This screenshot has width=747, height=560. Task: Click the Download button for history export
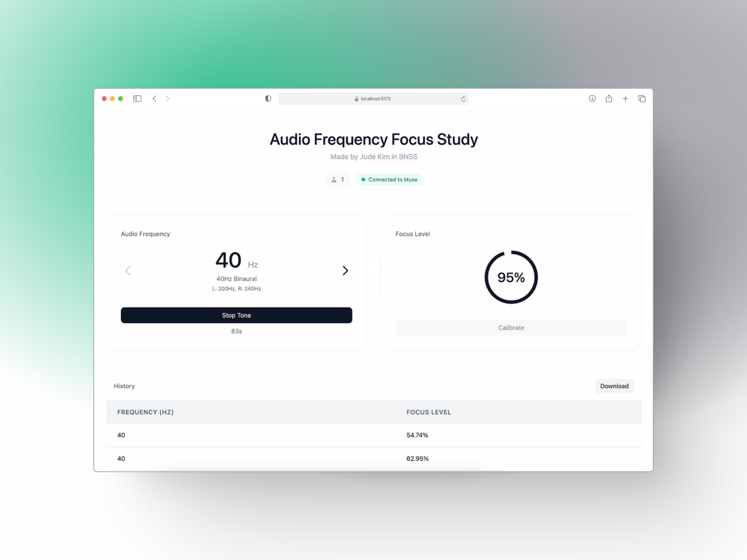coord(615,386)
